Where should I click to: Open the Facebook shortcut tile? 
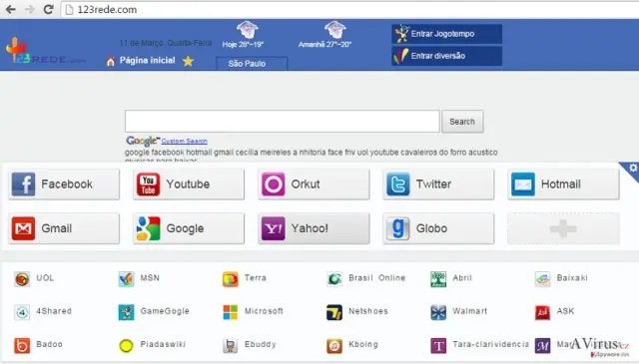(64, 184)
